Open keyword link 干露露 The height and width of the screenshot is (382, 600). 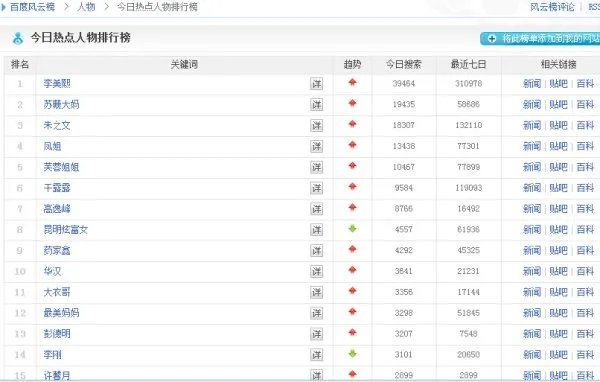pyautogui.click(x=57, y=188)
